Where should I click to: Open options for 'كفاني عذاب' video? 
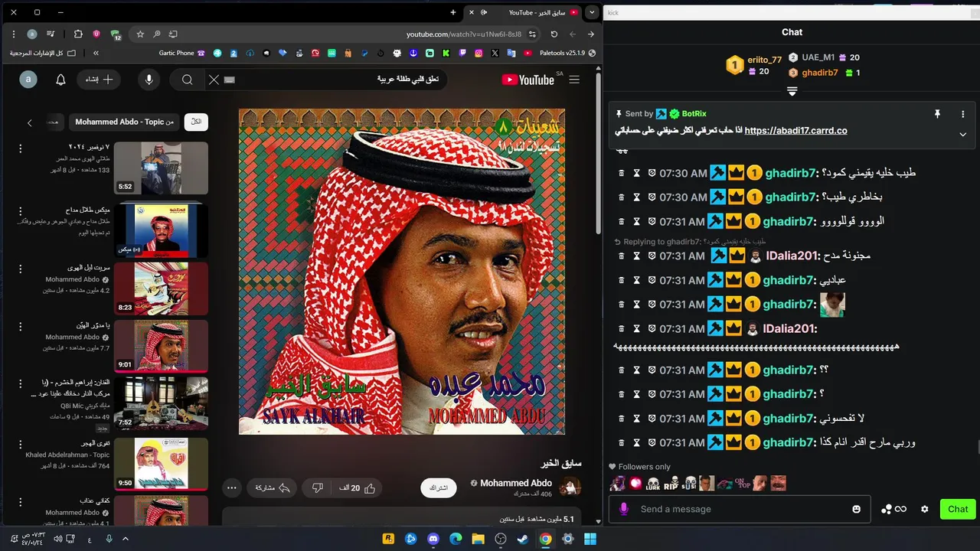point(21,502)
